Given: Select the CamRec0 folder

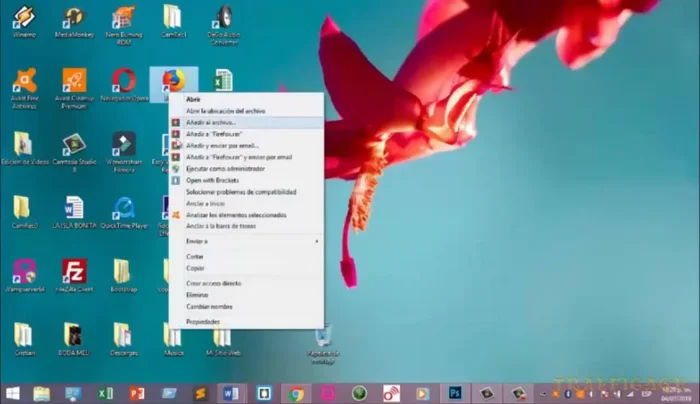Looking at the screenshot, I should [x=24, y=212].
